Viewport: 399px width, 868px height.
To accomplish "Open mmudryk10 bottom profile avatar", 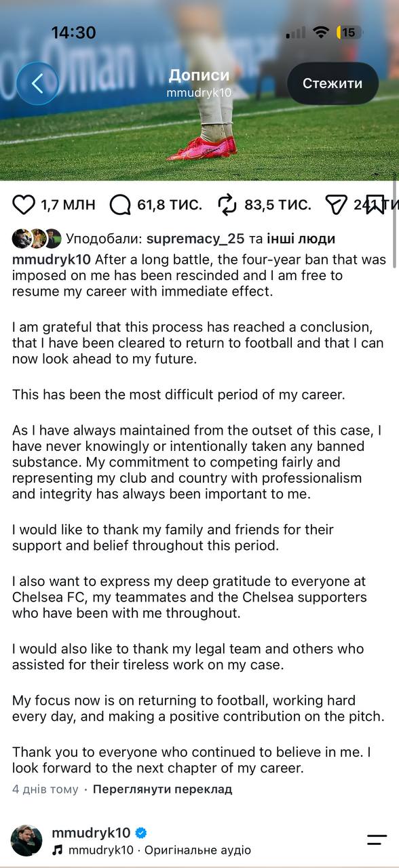I will click(26, 840).
